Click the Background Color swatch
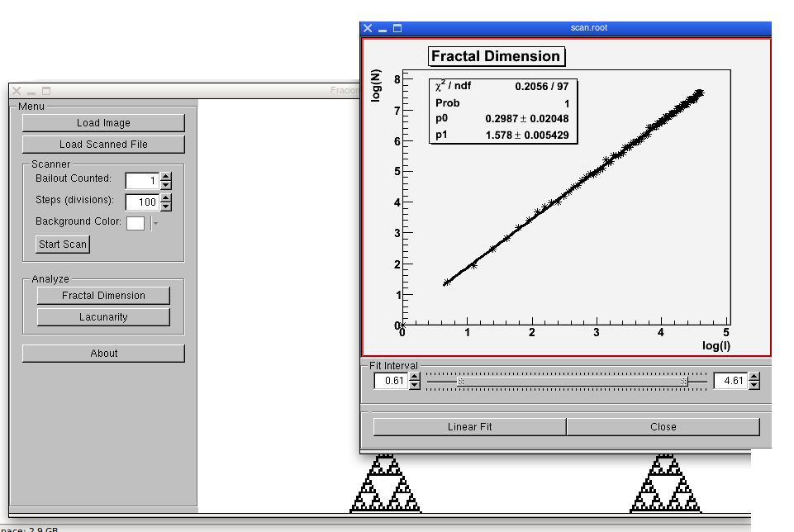 pyautogui.click(x=136, y=223)
